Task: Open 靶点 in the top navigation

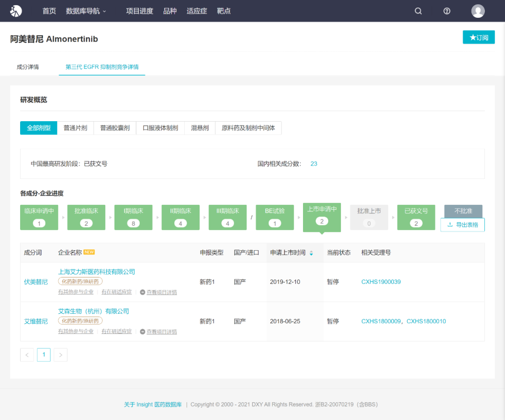Action: point(224,11)
